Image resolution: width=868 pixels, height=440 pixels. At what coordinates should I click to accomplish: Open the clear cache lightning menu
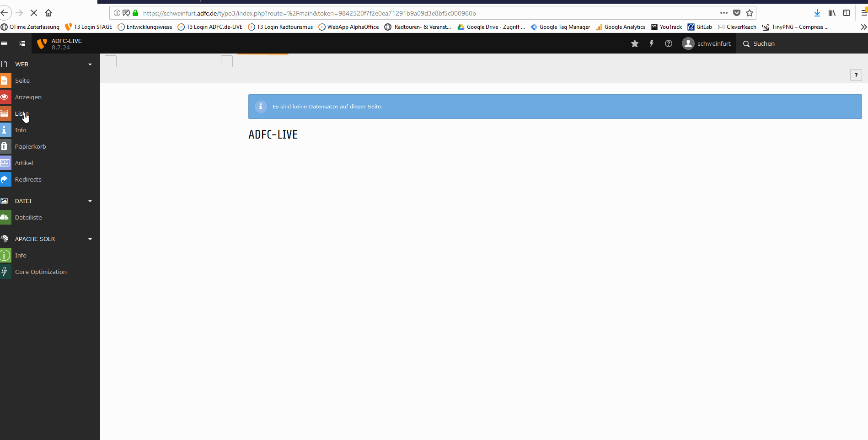coord(652,43)
